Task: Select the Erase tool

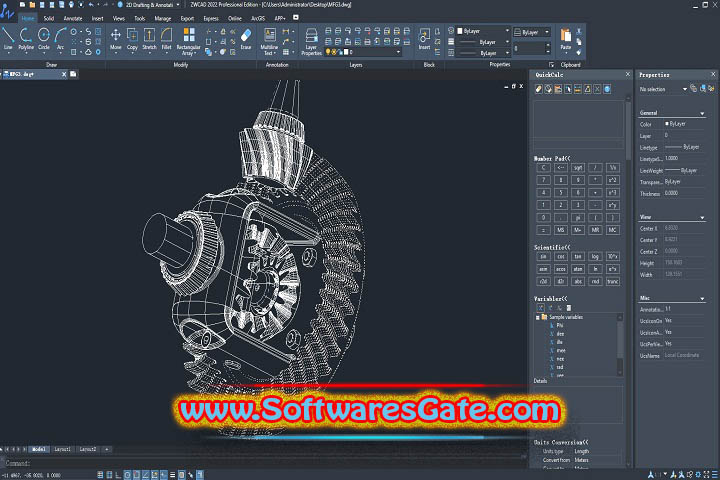Action: point(246,39)
